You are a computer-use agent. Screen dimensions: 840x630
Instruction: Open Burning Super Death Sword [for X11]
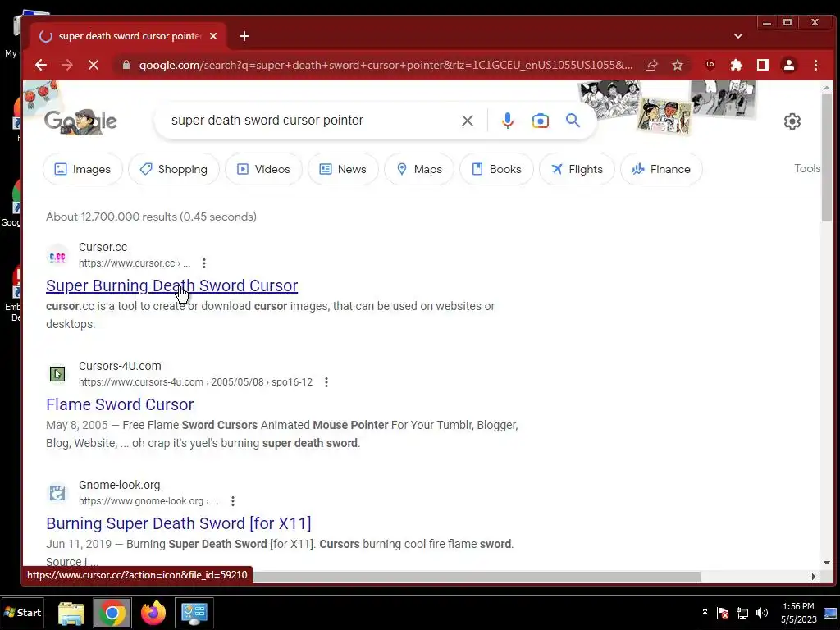click(x=178, y=523)
